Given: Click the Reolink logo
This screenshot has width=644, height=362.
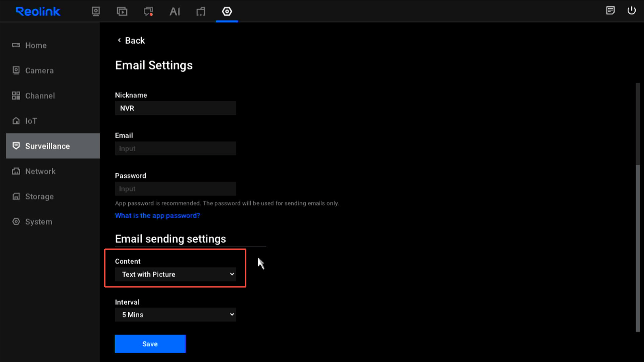Looking at the screenshot, I should coord(38,11).
